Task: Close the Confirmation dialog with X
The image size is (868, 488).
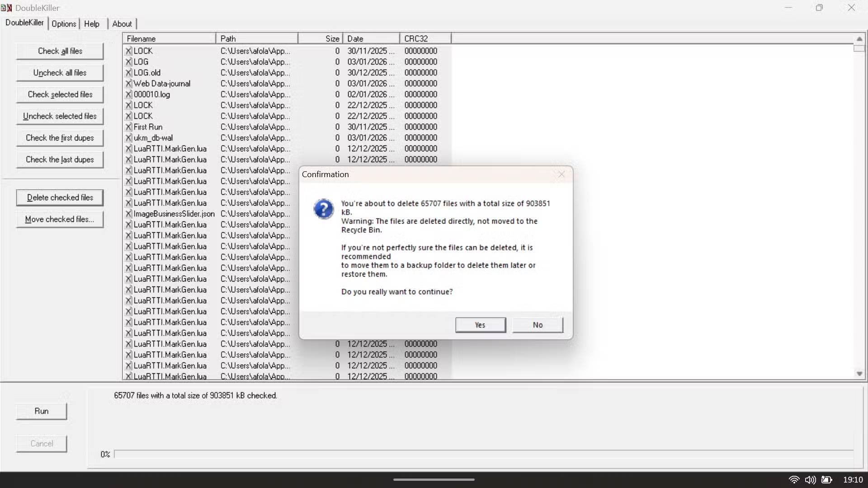Action: (x=561, y=174)
